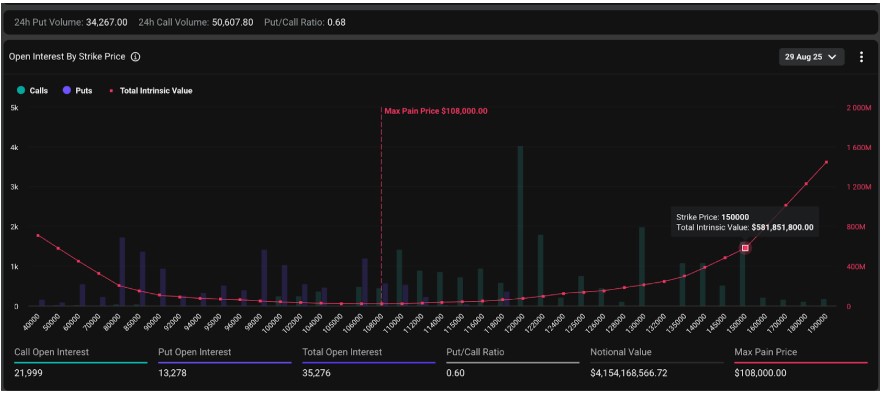This screenshot has width=883, height=394.
Task: Click the 2 000M right axis label
Action: 859,108
